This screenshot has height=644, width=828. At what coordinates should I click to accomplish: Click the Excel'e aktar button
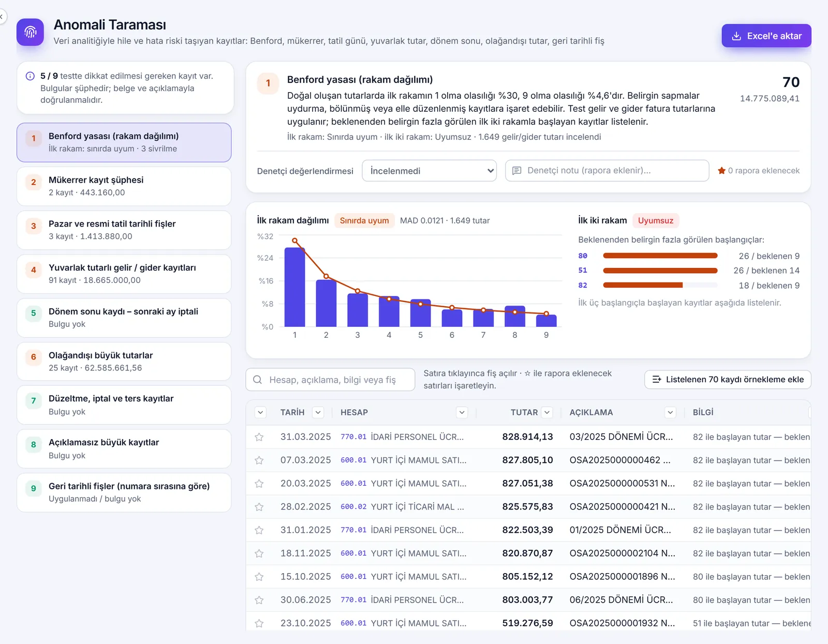tap(766, 36)
